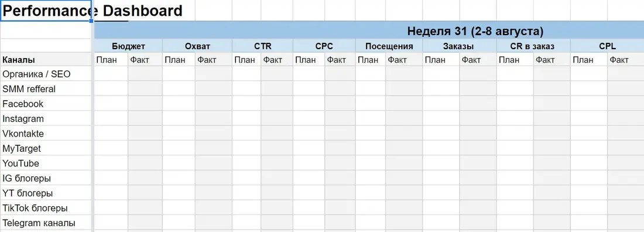The width and height of the screenshot is (644, 232).
Task: Click the Неделя 31 (2-8 августа) header
Action: (x=475, y=31)
